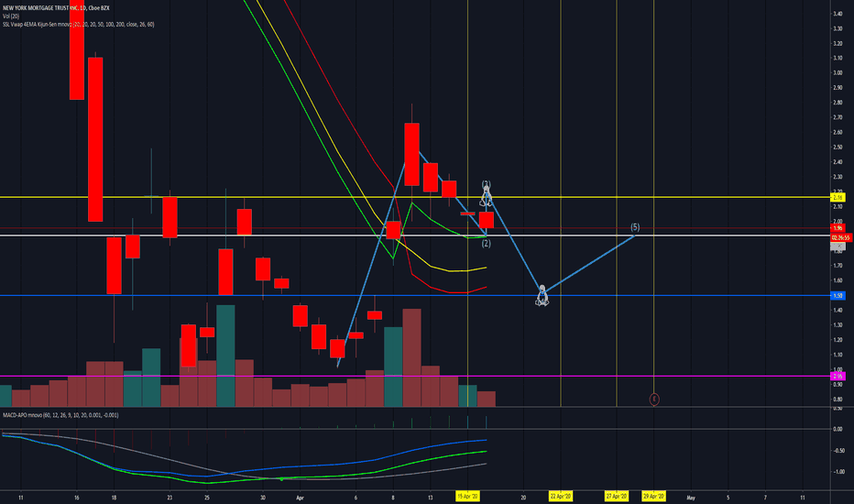
Task: Select the SSL Vwap 4EMA Kijun-Sen indicator legend
Action: 78,25
